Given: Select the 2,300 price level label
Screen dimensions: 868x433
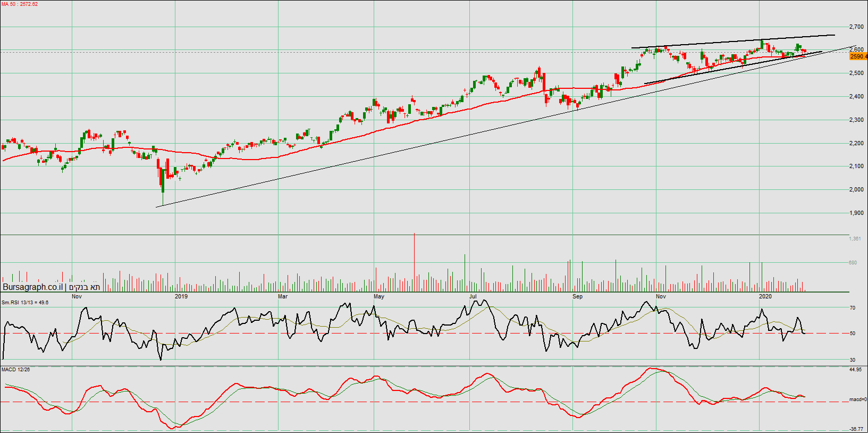Looking at the screenshot, I should coord(856,120).
